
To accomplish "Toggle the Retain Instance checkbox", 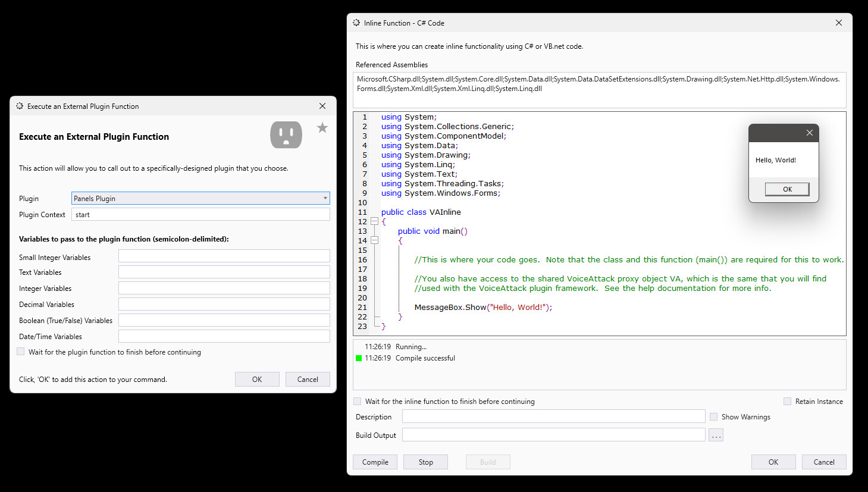I will 787,401.
